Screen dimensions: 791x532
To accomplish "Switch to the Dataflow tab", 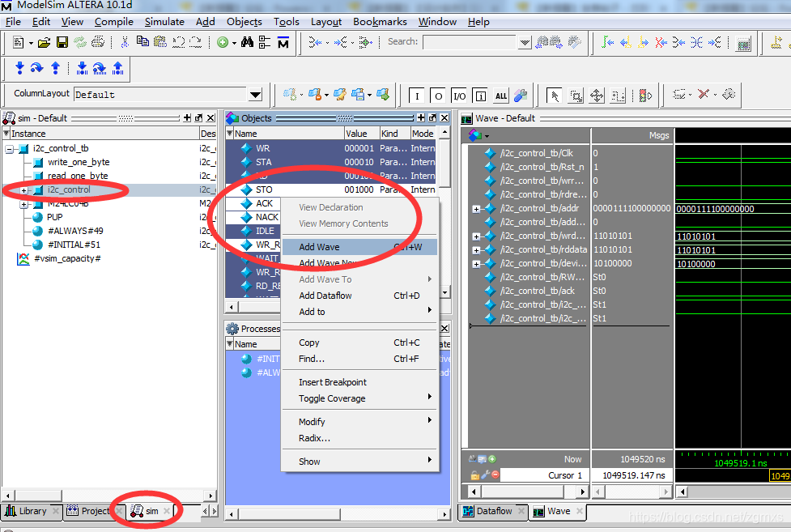I will pos(495,512).
